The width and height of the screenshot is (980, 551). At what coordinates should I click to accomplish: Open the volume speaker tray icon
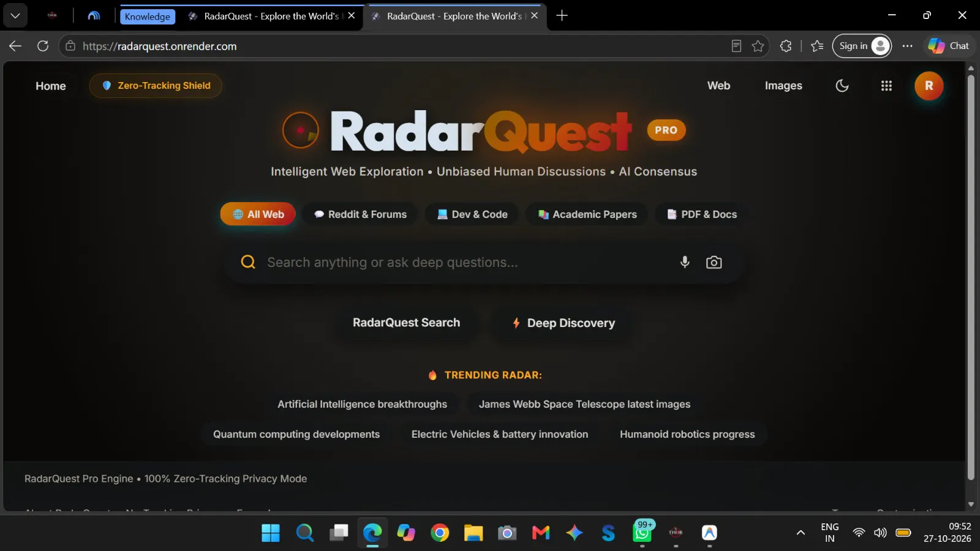880,533
